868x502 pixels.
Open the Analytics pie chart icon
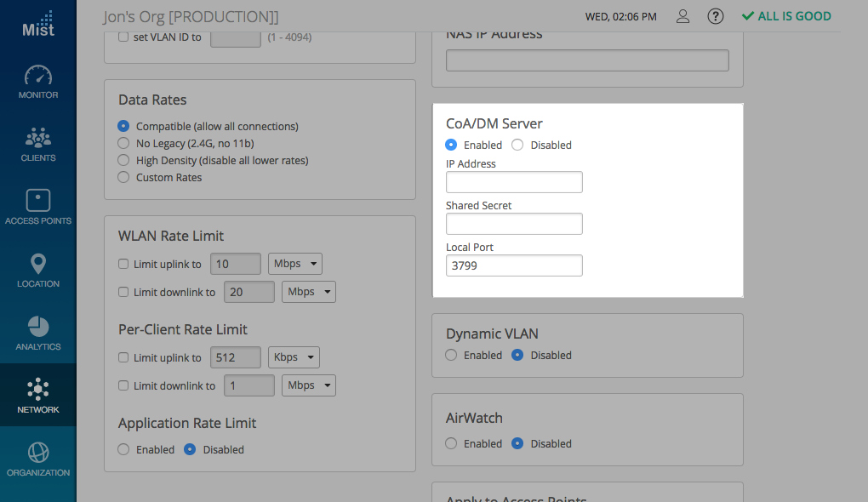point(37,327)
